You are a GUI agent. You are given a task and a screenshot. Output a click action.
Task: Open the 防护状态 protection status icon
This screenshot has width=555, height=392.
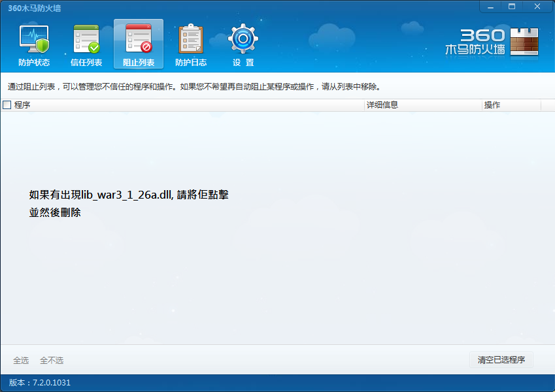coord(34,45)
